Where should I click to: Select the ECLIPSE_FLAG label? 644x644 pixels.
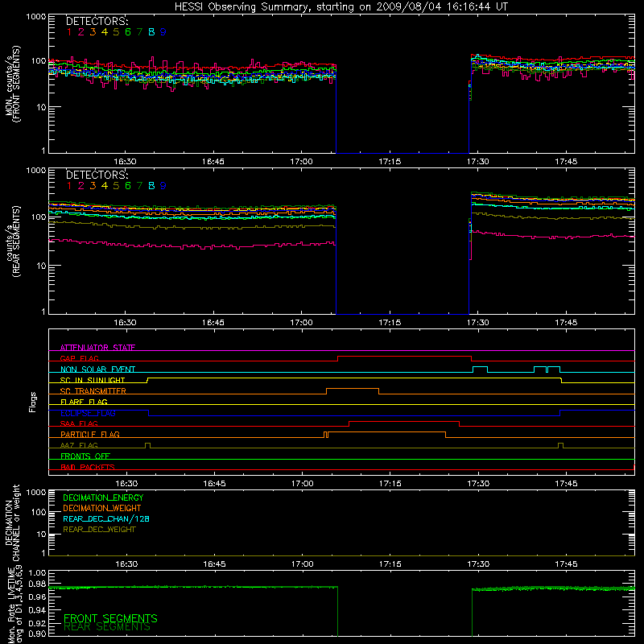(x=88, y=413)
